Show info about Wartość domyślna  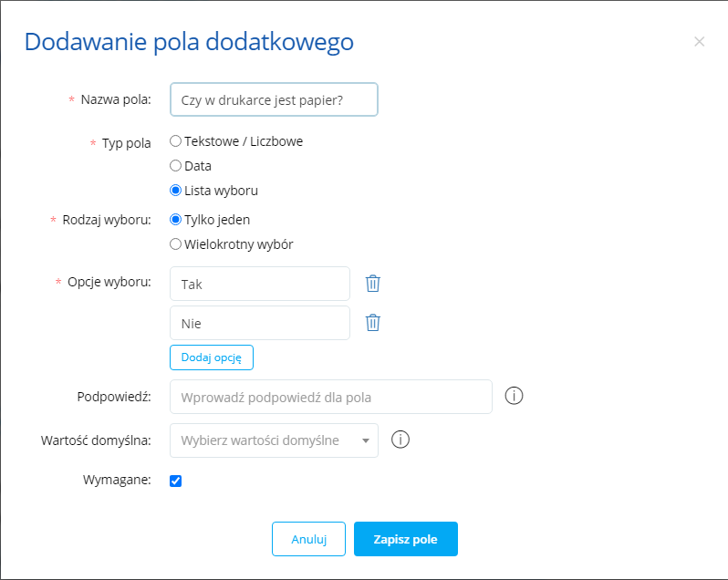point(400,440)
